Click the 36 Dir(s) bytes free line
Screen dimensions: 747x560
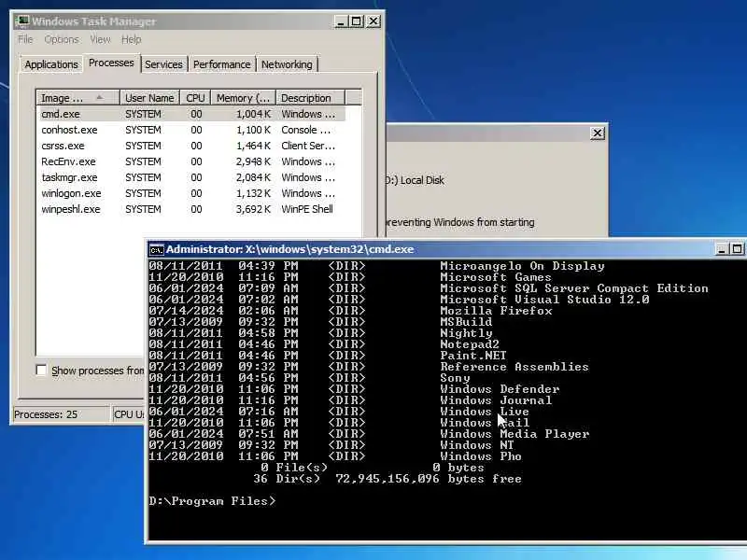(388, 479)
